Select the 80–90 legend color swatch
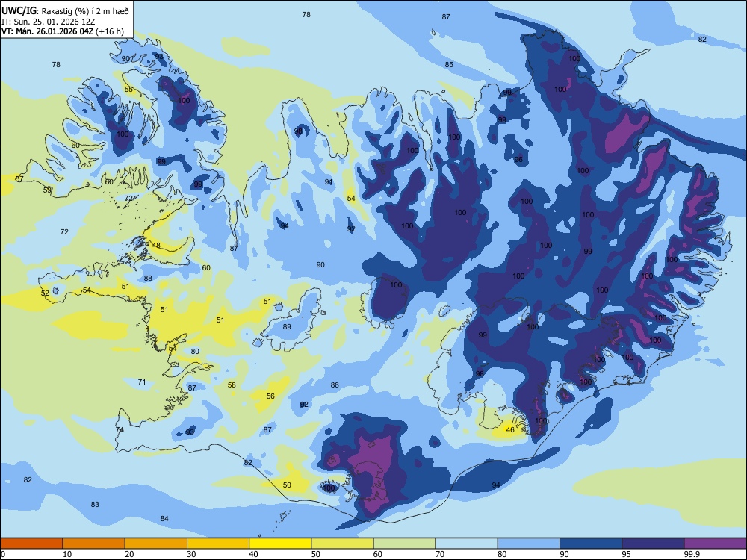Image resolution: width=747 pixels, height=560 pixels. click(x=529, y=544)
